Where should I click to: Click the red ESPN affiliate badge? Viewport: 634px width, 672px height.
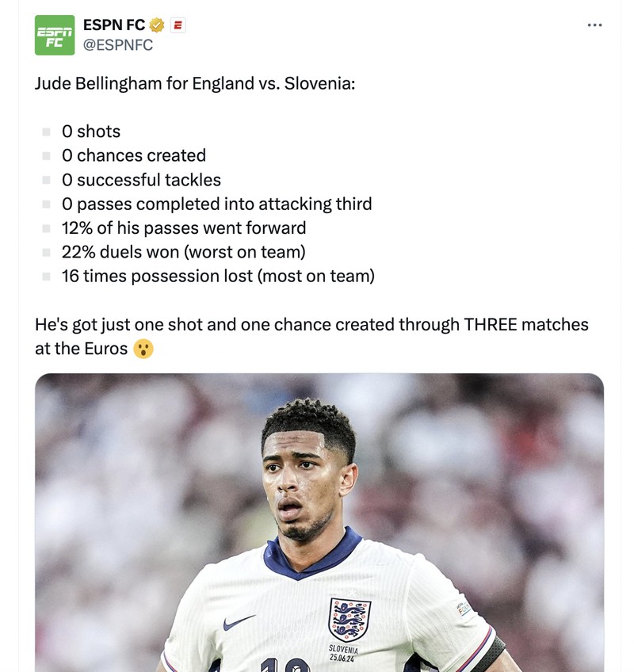178,25
